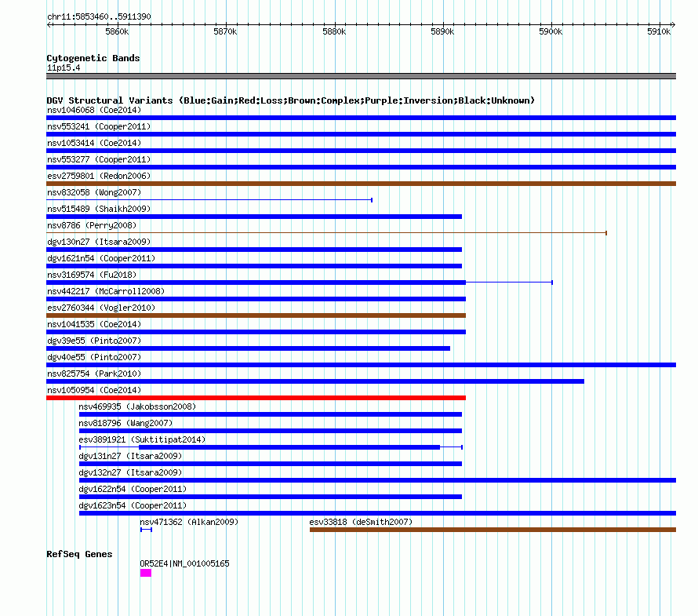Image resolution: width=698 pixels, height=616 pixels.
Task: Open esv3891921 (Suktitipat2014) label
Action: point(142,439)
